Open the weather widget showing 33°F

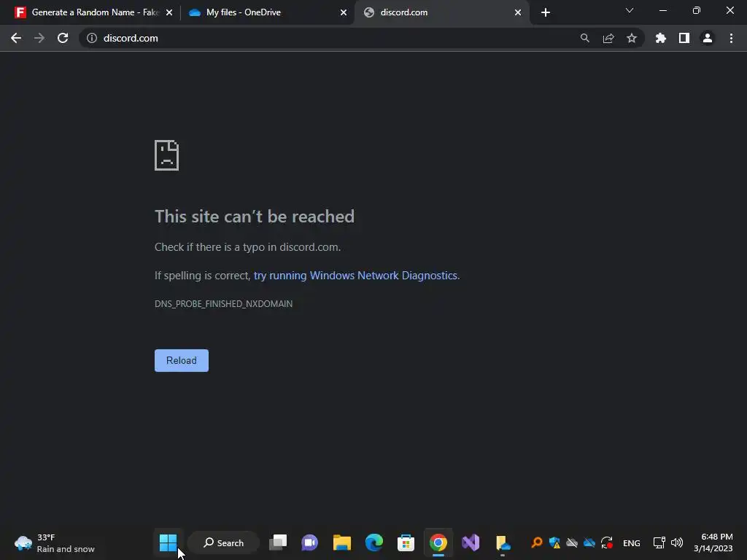pos(54,542)
